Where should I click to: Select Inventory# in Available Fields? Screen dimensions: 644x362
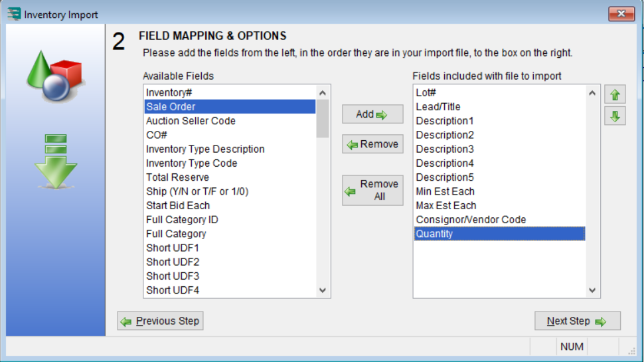point(169,93)
